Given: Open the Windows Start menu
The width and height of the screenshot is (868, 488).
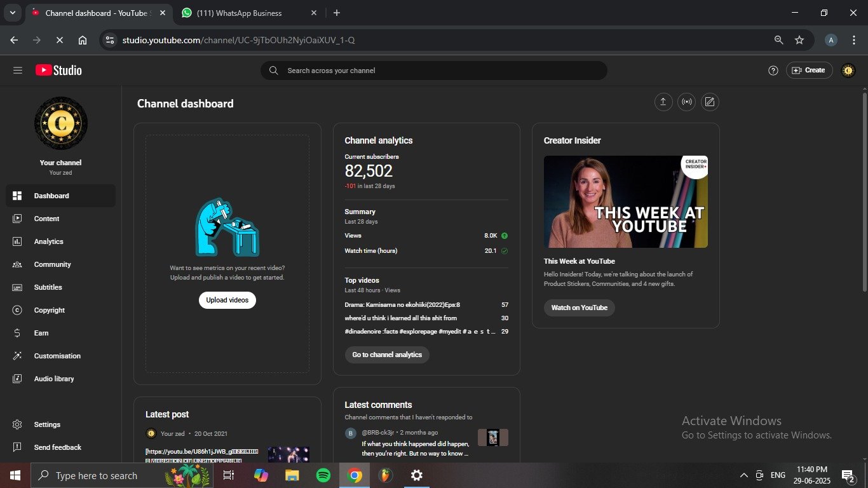Looking at the screenshot, I should click(15, 475).
